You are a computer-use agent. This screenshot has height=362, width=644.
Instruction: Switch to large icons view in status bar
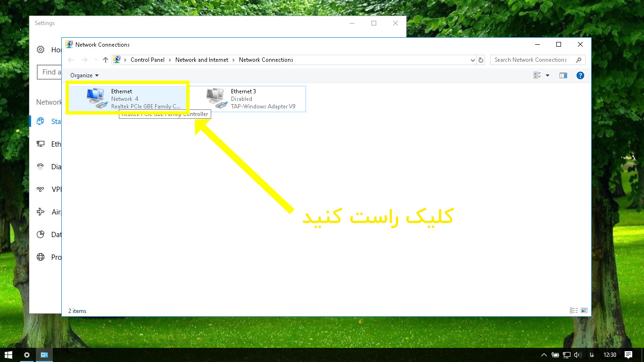pos(584,311)
